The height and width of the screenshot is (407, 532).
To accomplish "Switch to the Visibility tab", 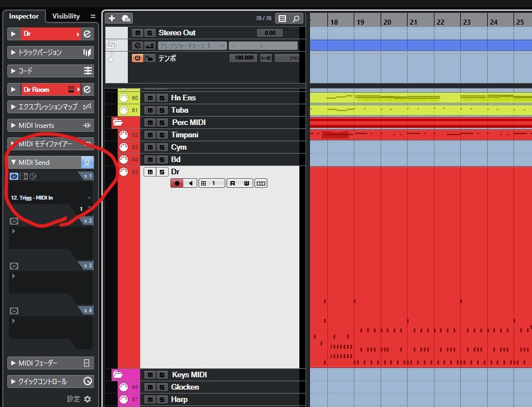I will [x=66, y=16].
